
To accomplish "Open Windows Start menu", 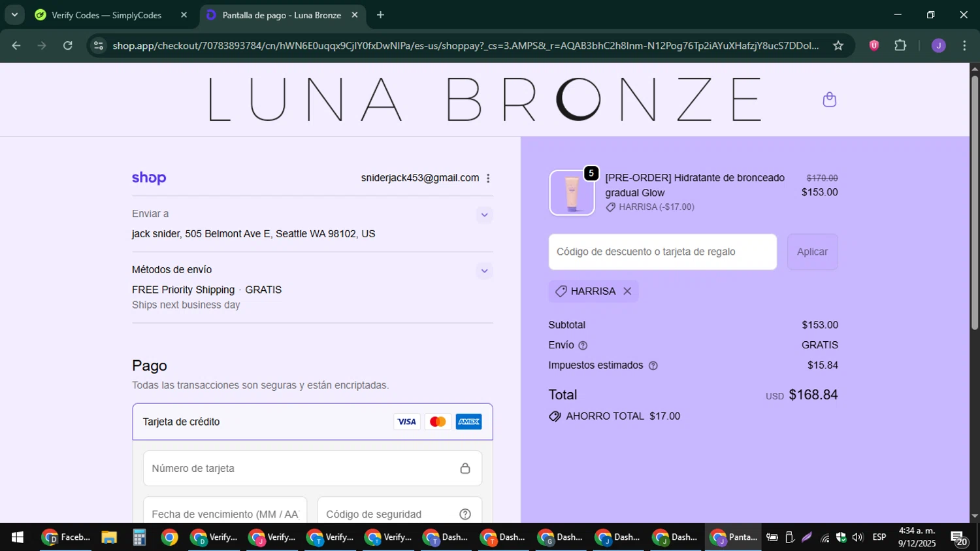I will (x=18, y=537).
